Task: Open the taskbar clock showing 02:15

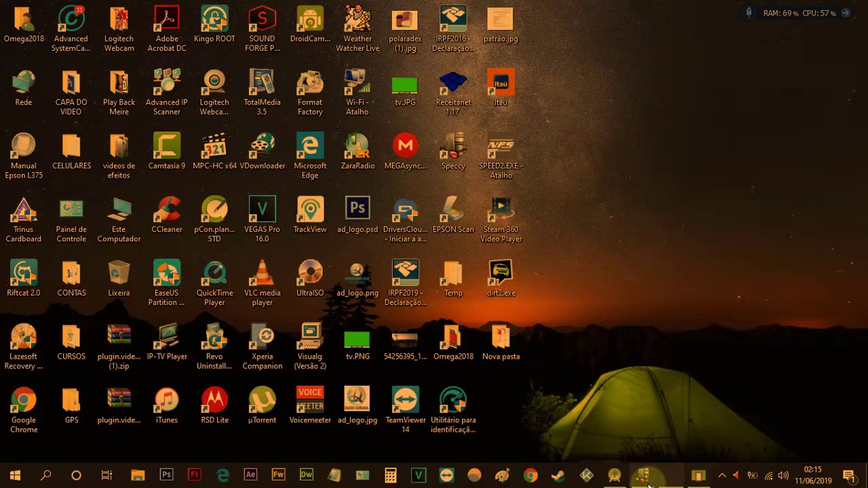Action: [x=813, y=475]
